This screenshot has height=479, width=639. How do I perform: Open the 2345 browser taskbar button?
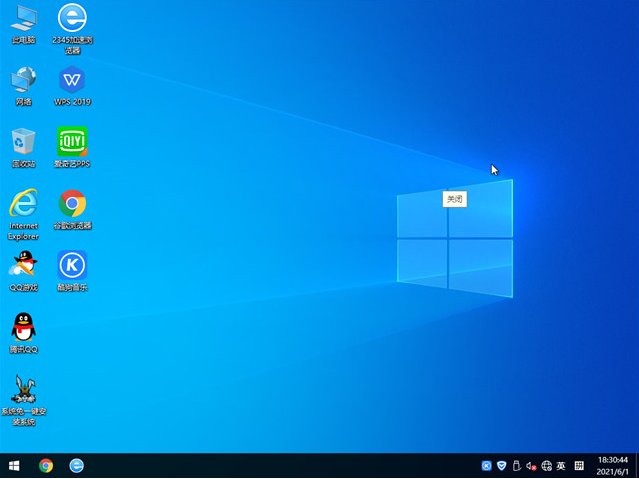click(x=76, y=466)
